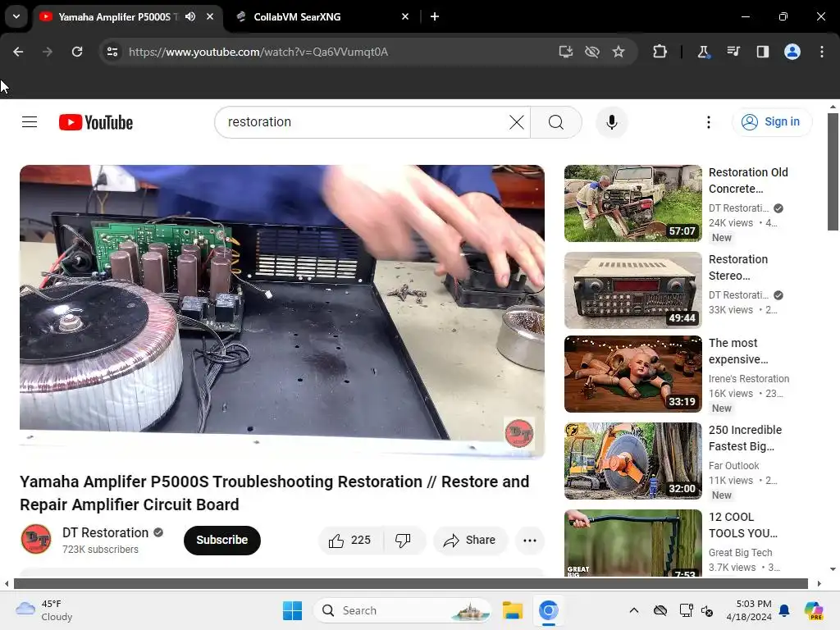Open the YouTube hamburger guide menu
The image size is (840, 630).
[x=30, y=122]
